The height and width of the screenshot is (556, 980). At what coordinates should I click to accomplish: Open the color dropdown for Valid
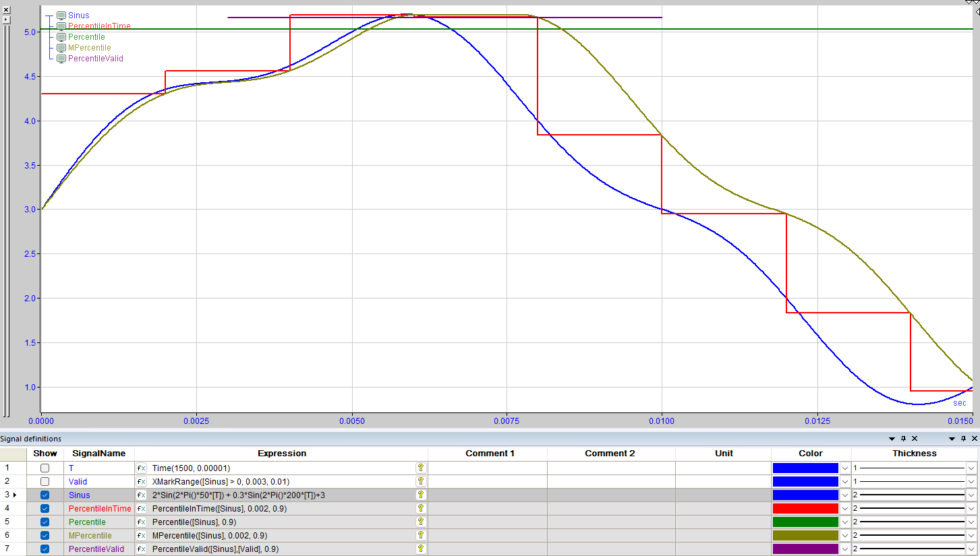[844, 481]
